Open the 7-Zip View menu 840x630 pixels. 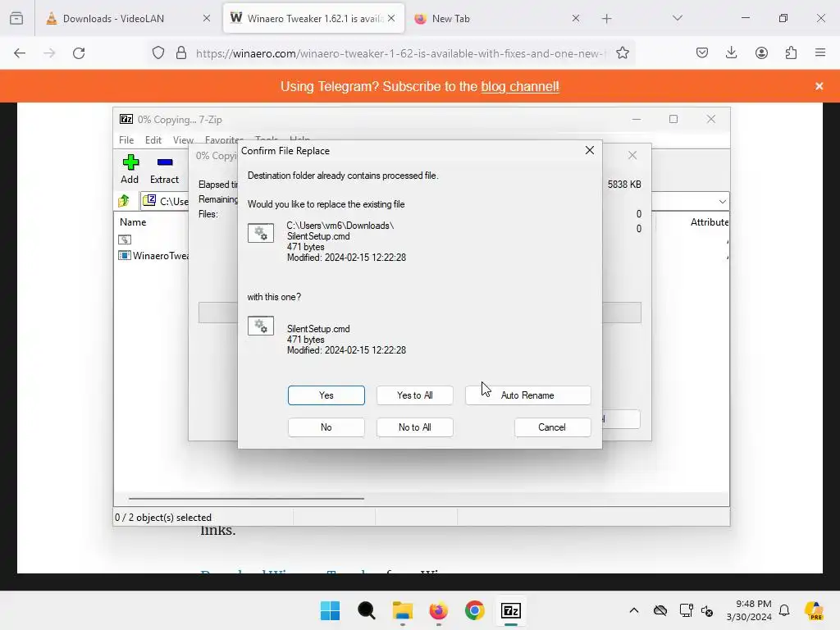click(183, 139)
